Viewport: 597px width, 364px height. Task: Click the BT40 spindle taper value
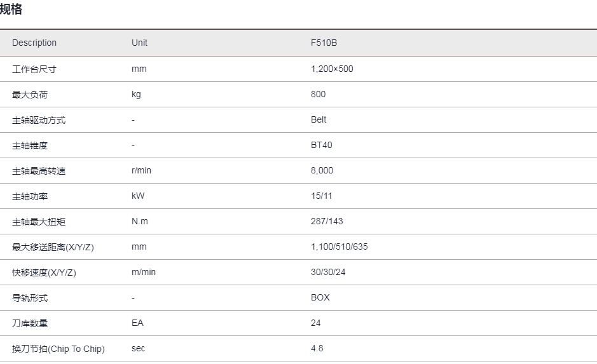pos(321,145)
